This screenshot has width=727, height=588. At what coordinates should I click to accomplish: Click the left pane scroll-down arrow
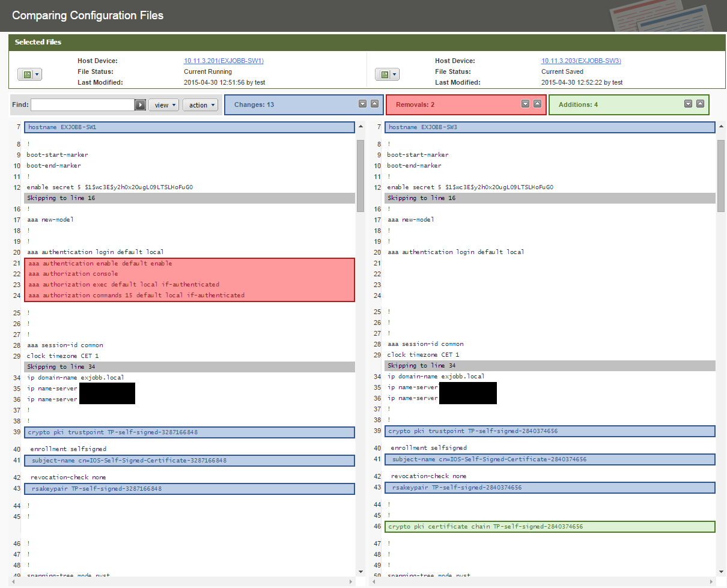coord(360,571)
